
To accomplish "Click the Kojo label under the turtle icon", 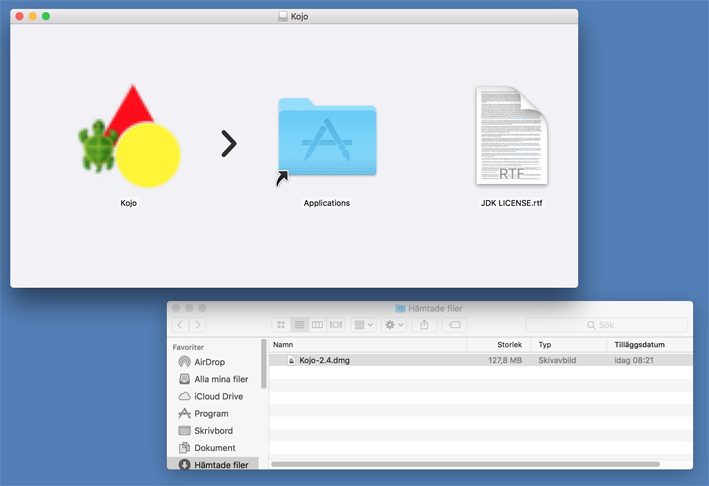I will tap(128, 203).
